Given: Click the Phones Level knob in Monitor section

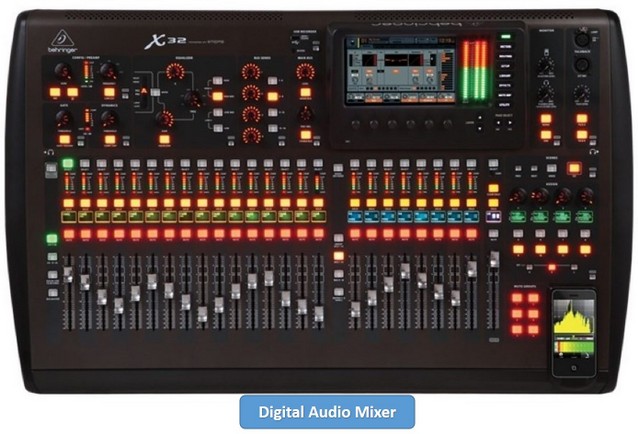Looking at the screenshot, I should coord(546,93).
